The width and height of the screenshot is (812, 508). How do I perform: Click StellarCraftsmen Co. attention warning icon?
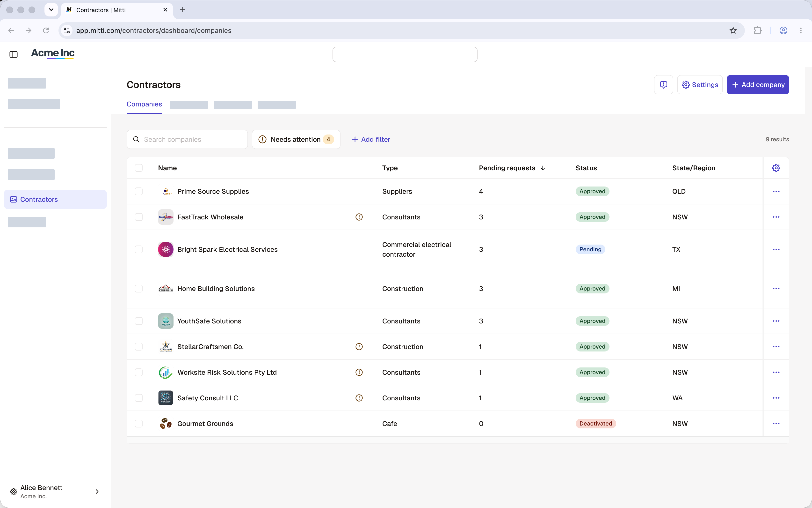tap(359, 347)
